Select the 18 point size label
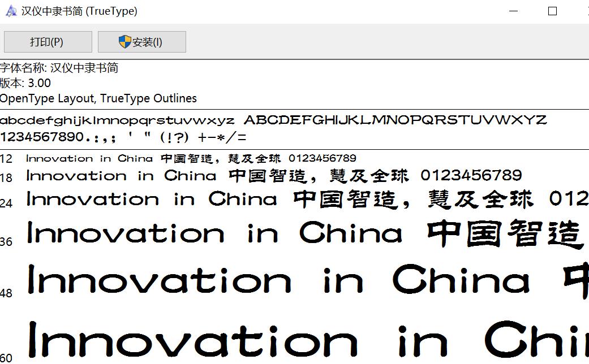Screen dimensions: 589x364 [6, 178]
